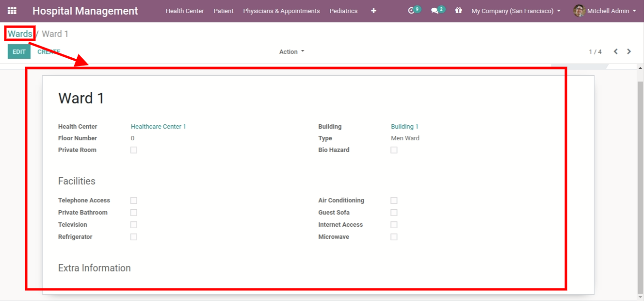Open the Mitchell Admin user menu
This screenshot has width=644, height=301.
click(611, 11)
